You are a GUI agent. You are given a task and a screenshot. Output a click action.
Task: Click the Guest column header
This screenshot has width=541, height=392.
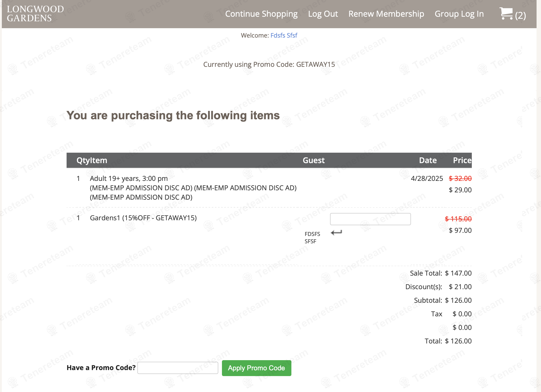coord(314,160)
